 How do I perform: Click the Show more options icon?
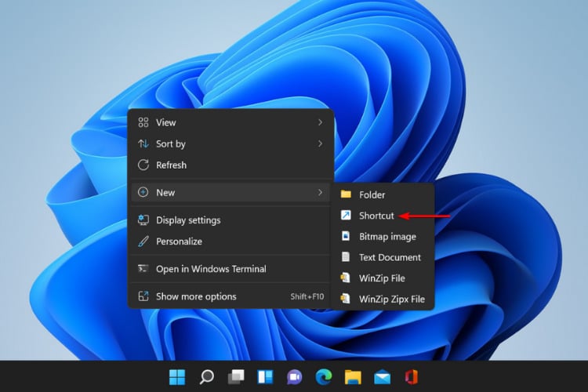pos(143,296)
